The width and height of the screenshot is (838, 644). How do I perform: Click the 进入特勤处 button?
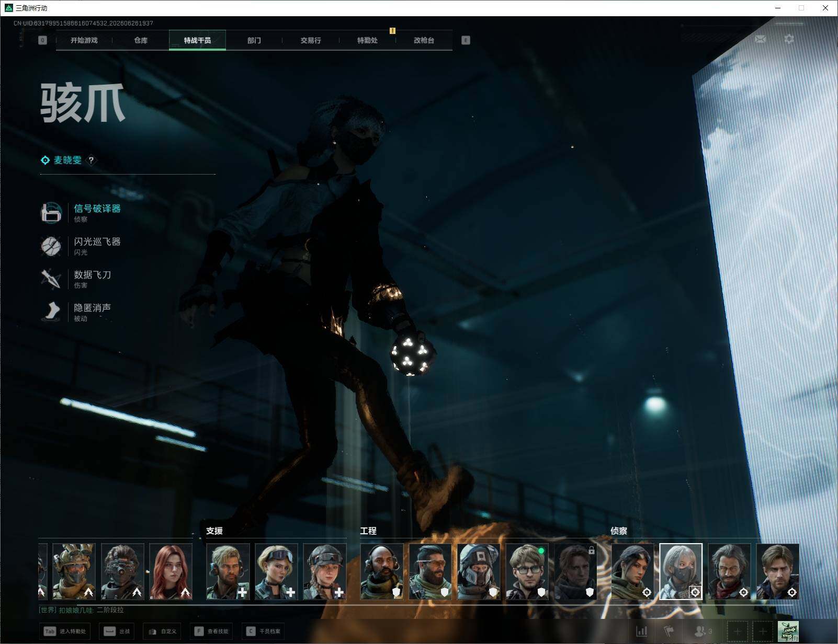tap(65, 631)
